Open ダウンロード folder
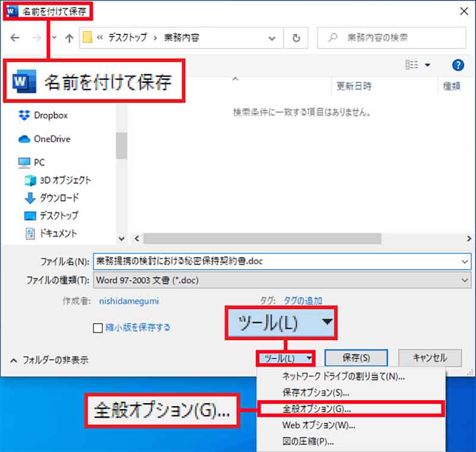Screen dimensions: 476x452 point(59,198)
